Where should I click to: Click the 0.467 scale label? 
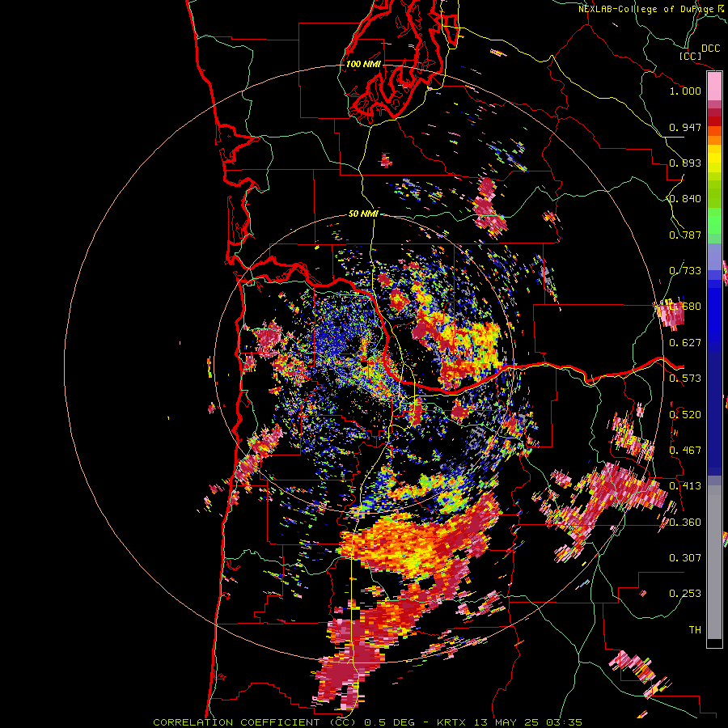685,451
